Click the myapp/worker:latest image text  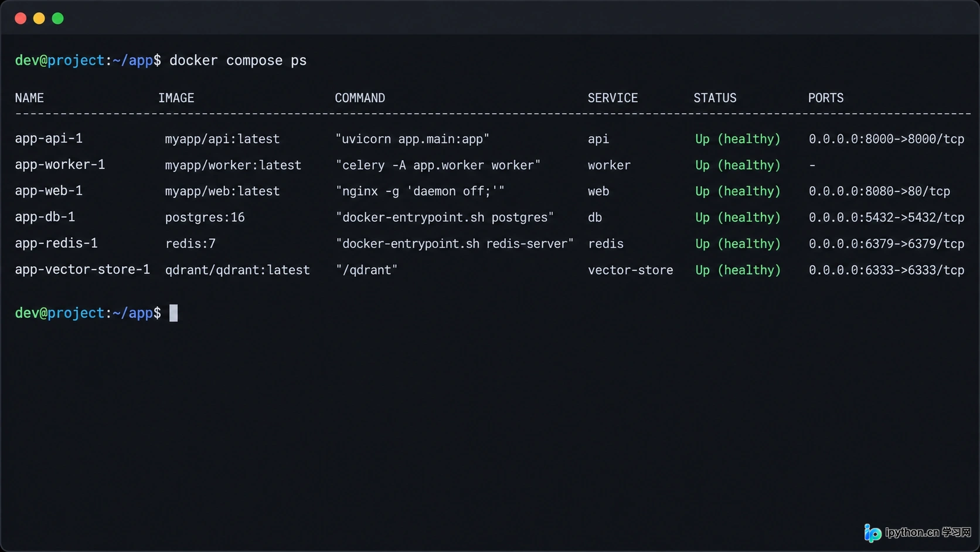click(233, 165)
